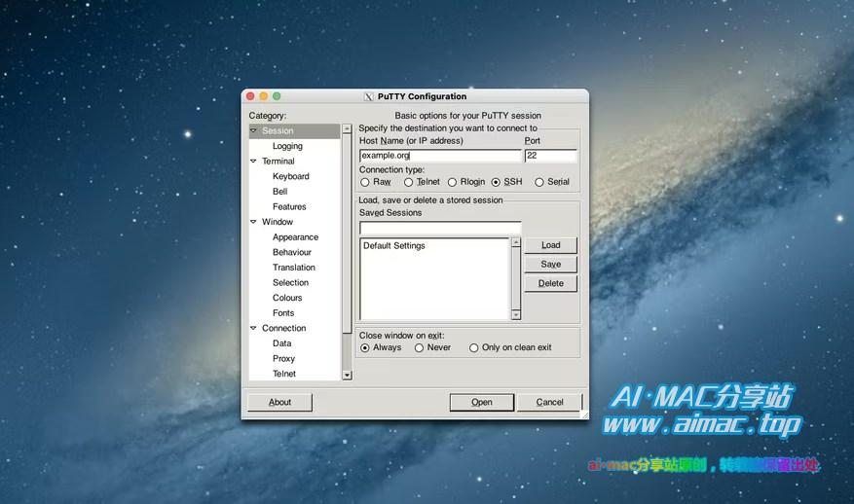The width and height of the screenshot is (854, 504).
Task: Click the Delete session button
Action: 550,283
